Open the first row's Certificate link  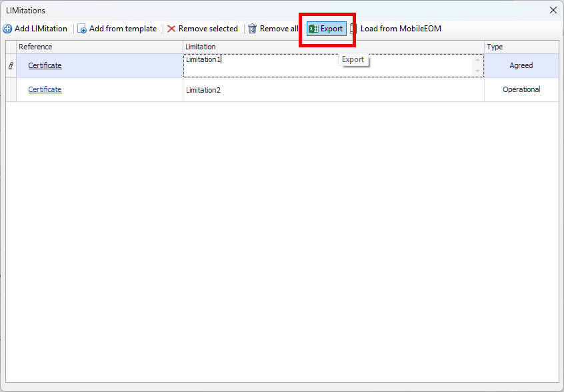point(45,65)
